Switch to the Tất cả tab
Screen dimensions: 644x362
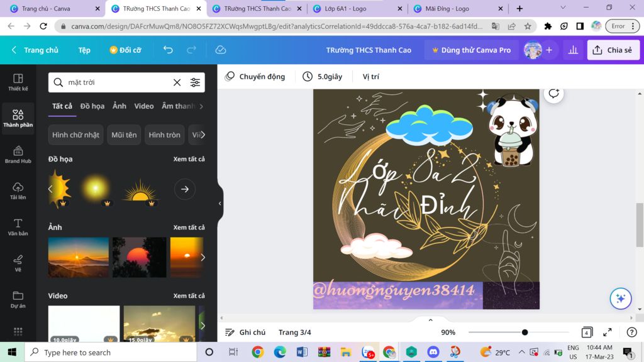[62, 106]
